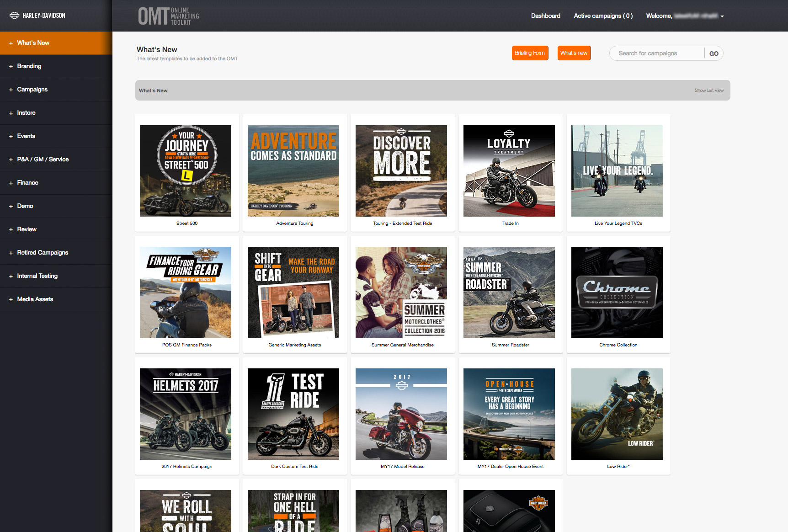
Task: Click the 2017 Helmets Campaign caption
Action: 187,467
